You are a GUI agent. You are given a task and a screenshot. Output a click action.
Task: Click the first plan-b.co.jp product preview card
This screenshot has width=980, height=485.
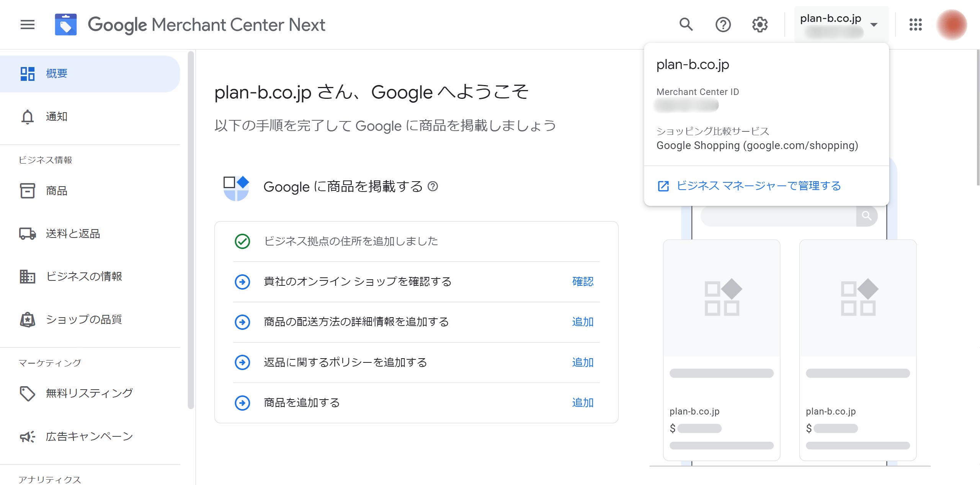pos(722,350)
